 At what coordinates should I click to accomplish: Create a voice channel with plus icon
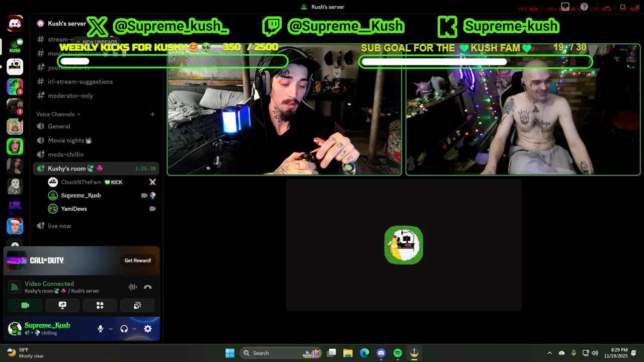coord(152,114)
